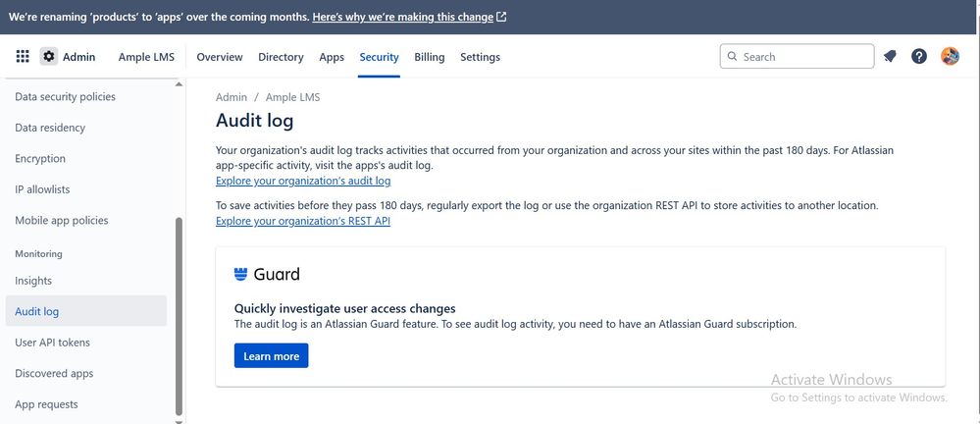This screenshot has height=424, width=980.
Task: Open the notifications bell icon
Action: 890,56
